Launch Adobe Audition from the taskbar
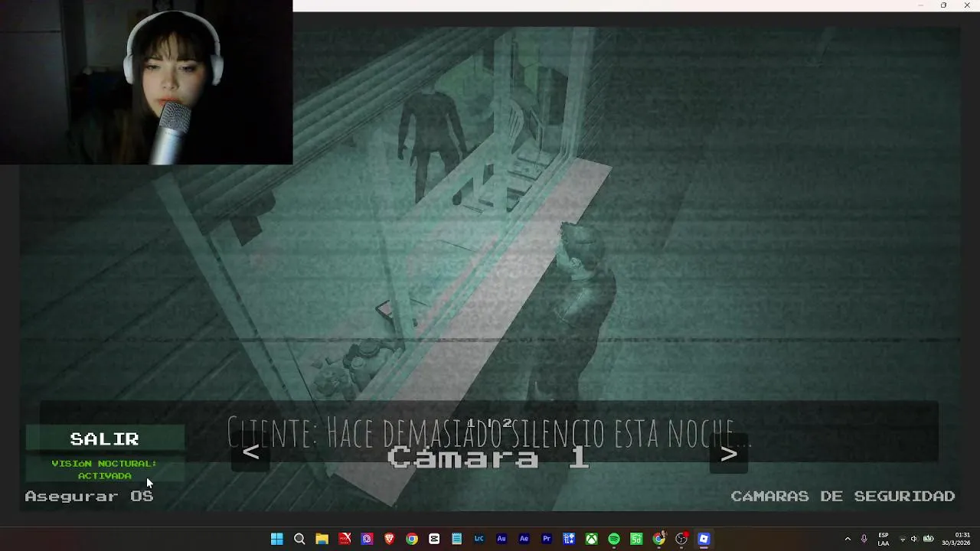The width and height of the screenshot is (980, 551). point(501,539)
